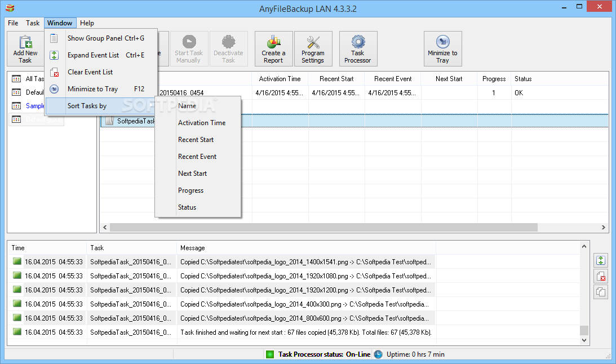This screenshot has width=616, height=364.
Task: Click the green Task Processor status indicator
Action: pyautogui.click(x=270, y=354)
